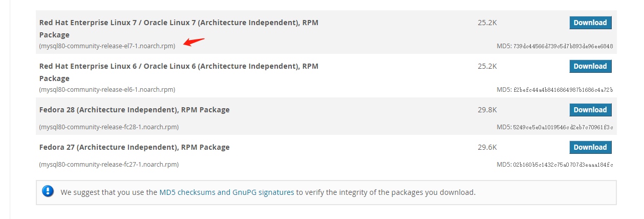Click the 29.8K file size text
Image resolution: width=644 pixels, height=219 pixels.
tap(487, 110)
